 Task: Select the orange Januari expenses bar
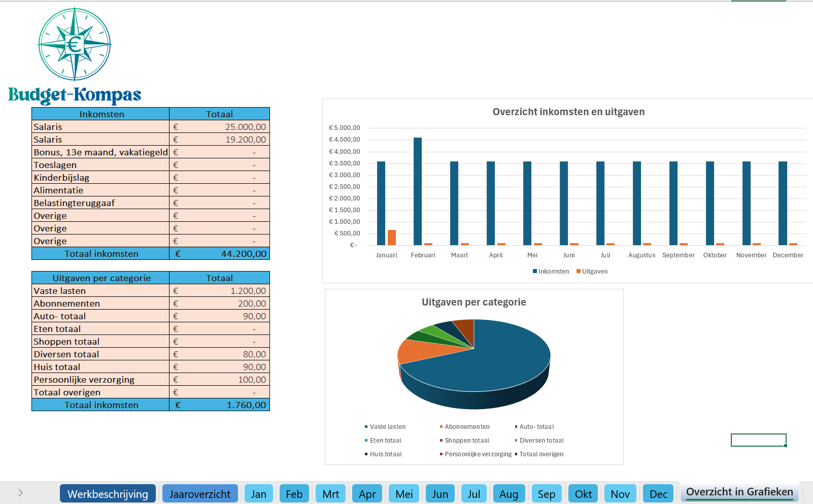[392, 238]
